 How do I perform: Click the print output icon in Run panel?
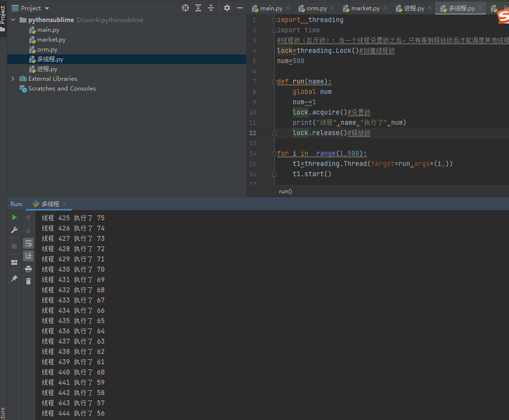[28, 269]
